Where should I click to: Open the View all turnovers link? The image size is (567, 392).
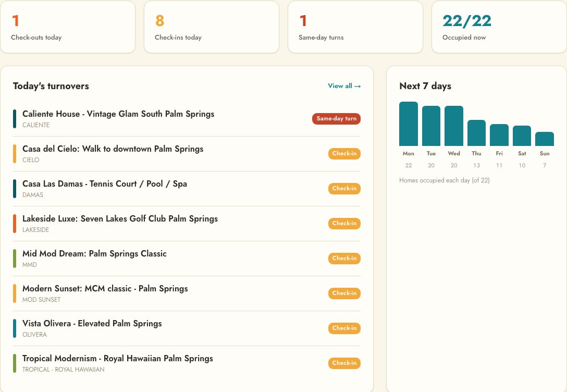coord(344,86)
